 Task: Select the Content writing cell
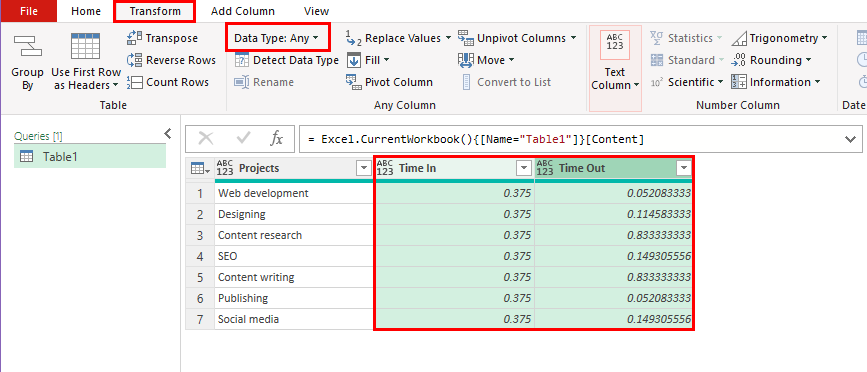click(294, 277)
